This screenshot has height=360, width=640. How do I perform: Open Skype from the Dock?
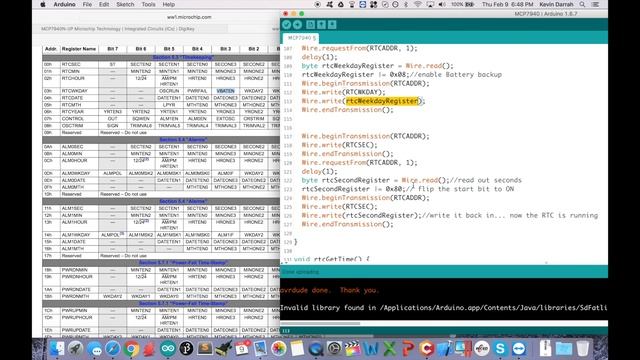pyautogui.click(x=500, y=348)
